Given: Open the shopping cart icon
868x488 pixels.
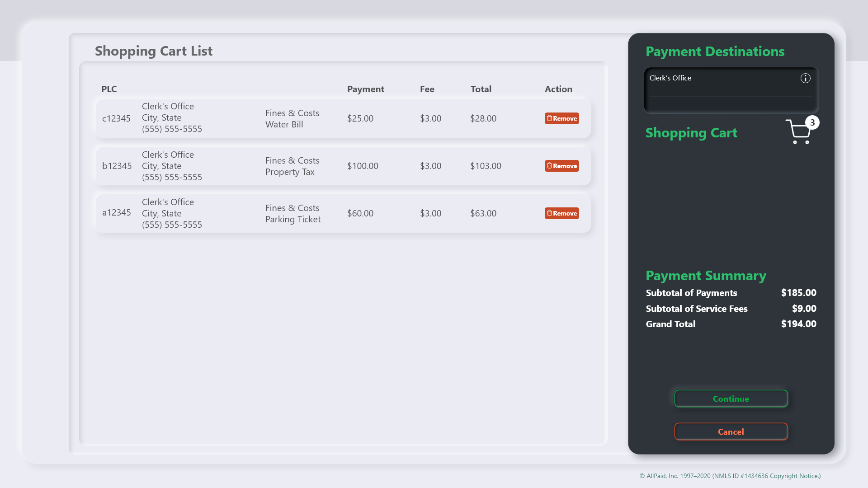Looking at the screenshot, I should click(798, 132).
